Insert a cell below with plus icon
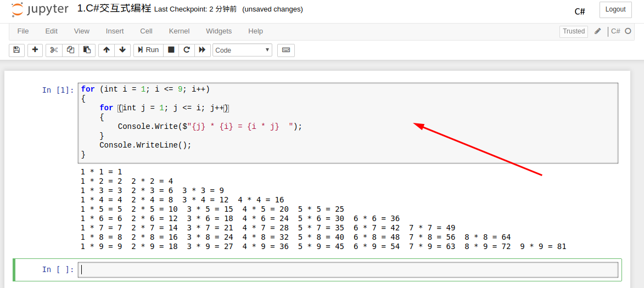 click(35, 50)
